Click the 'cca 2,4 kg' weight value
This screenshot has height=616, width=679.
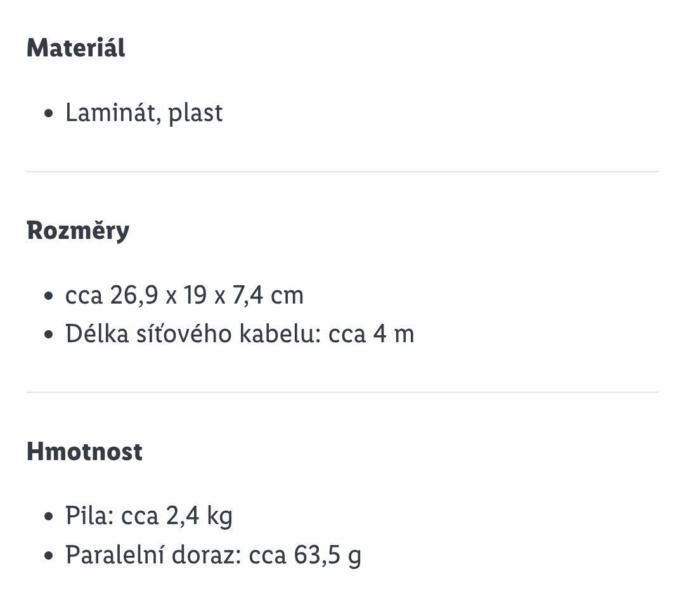[177, 517]
